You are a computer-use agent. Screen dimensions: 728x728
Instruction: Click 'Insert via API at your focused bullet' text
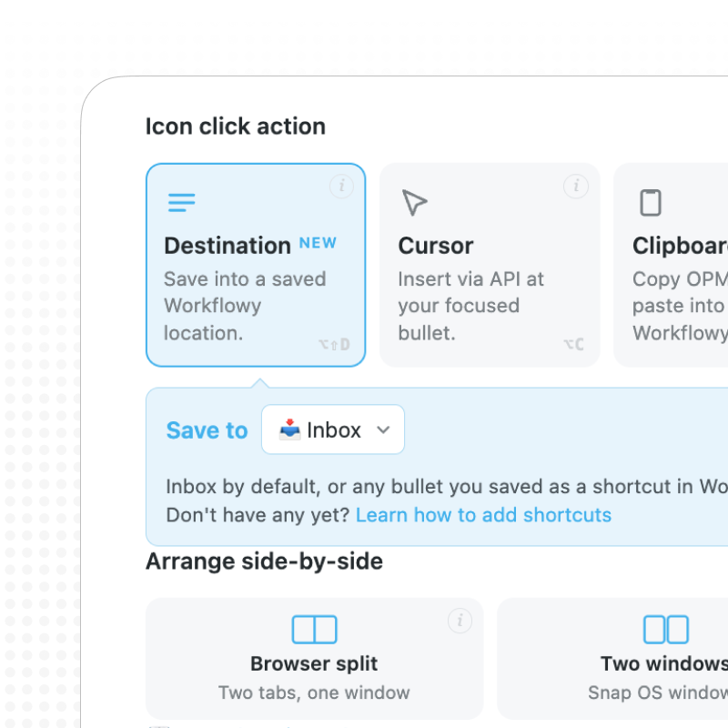(470, 306)
